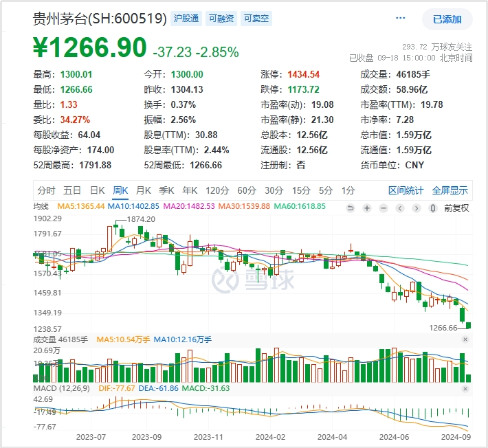This screenshot has height=448, width=488.
Task: Switch to the 15分 chart tab
Action: (x=301, y=190)
